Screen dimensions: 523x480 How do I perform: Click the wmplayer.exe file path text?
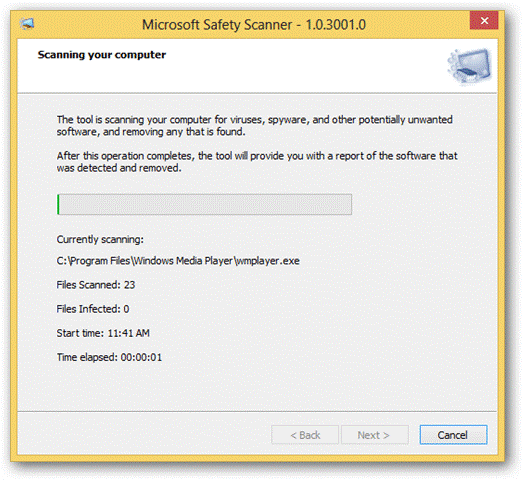click(178, 261)
